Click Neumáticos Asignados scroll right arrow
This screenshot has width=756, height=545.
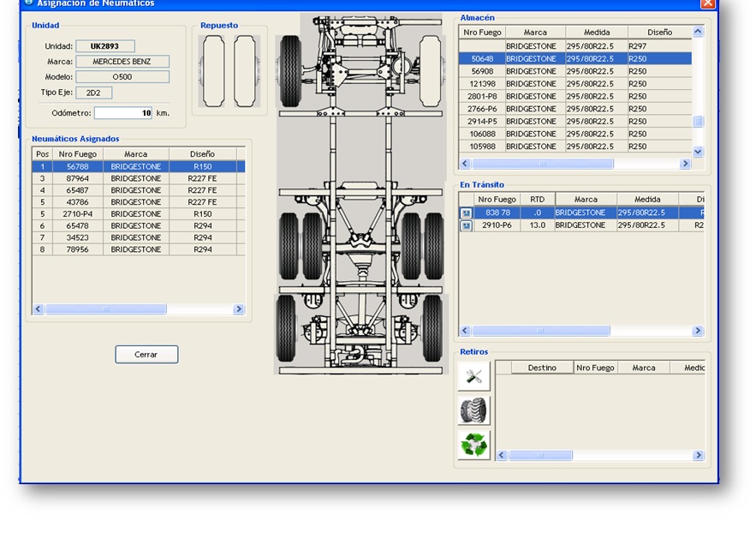tap(238, 309)
